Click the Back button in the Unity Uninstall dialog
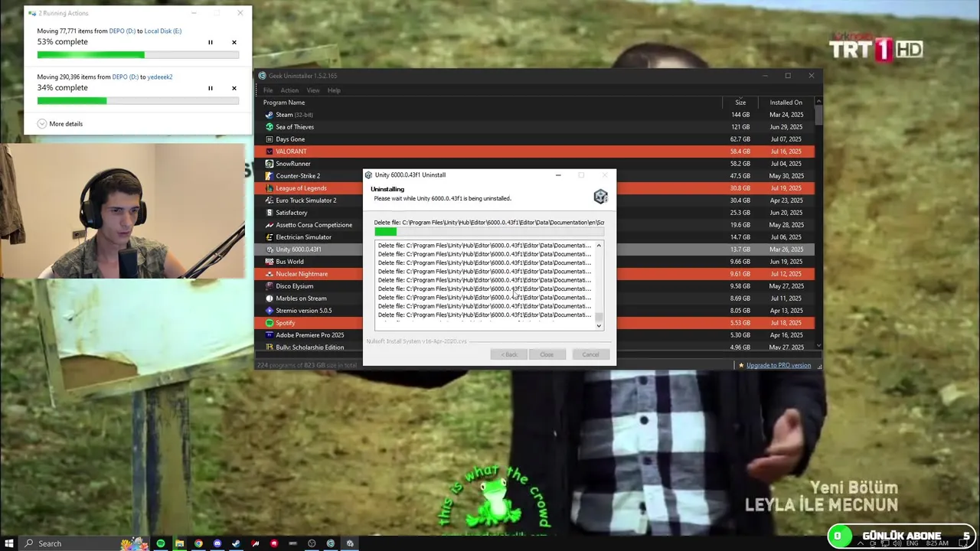Image resolution: width=980 pixels, height=551 pixels. pos(509,354)
